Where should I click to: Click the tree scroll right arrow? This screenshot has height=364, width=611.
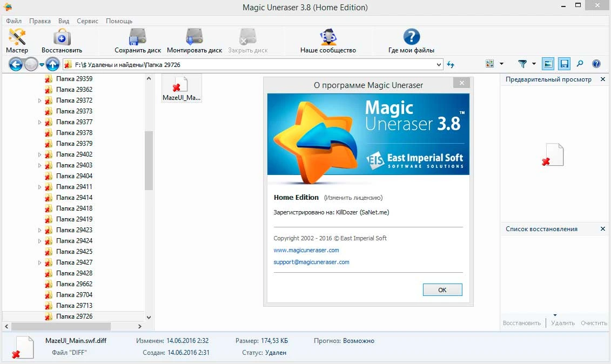tap(139, 326)
